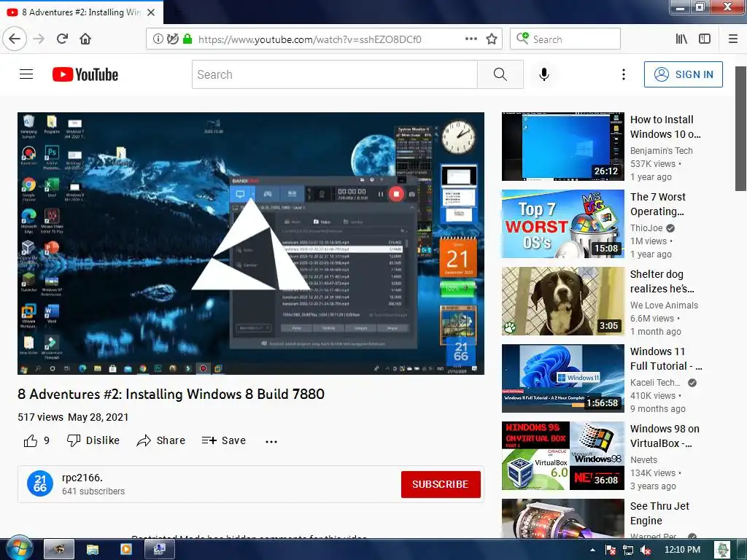Viewport: 747px width, 560px height.
Task: Open Action Center flag icon
Action: (611, 550)
